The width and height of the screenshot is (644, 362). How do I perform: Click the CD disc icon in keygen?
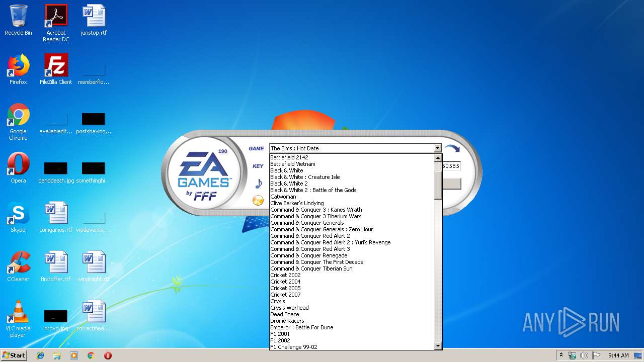point(258,201)
